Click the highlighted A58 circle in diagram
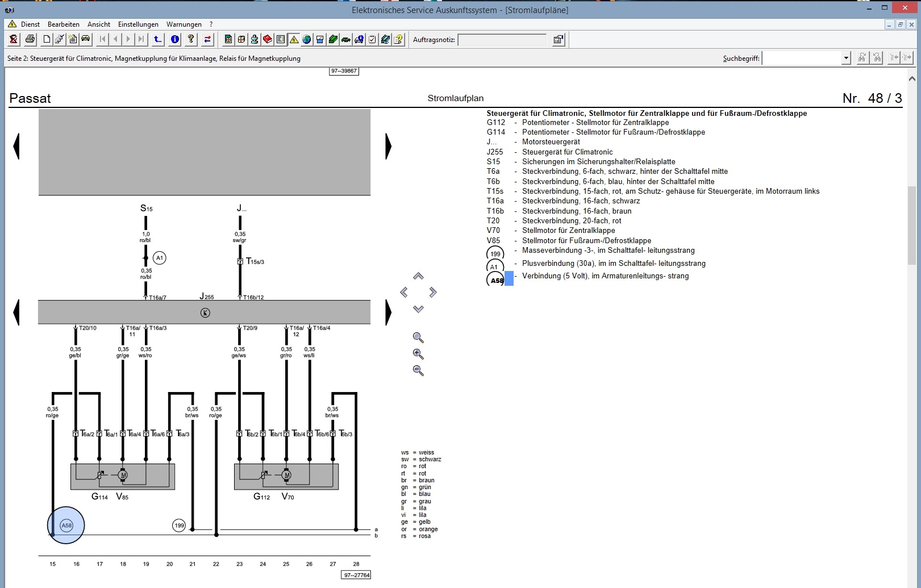 tap(66, 526)
